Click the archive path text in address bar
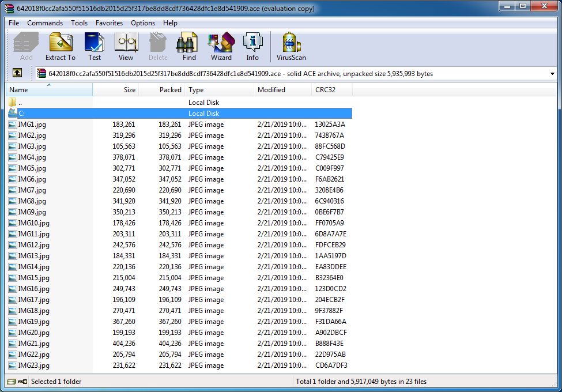The image size is (562, 392). coord(240,74)
